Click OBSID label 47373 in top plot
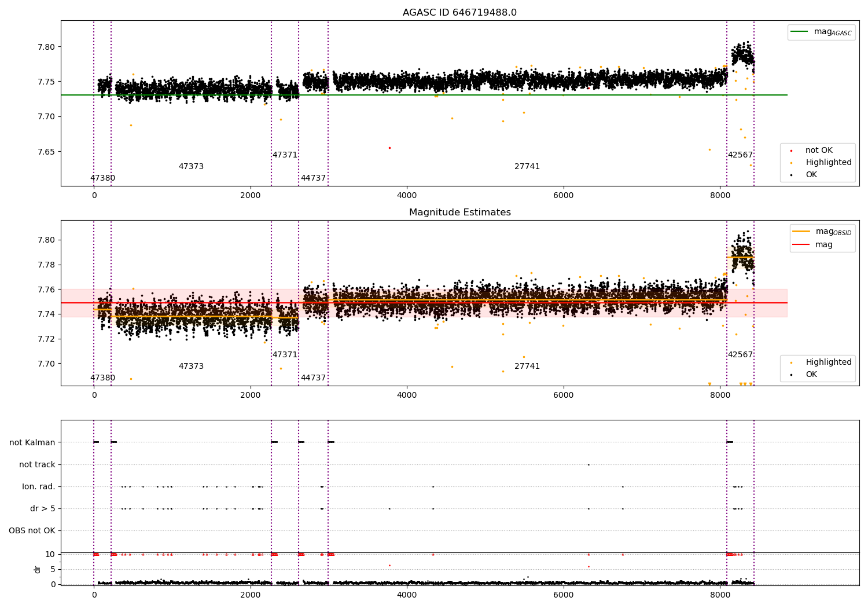 (x=191, y=167)
